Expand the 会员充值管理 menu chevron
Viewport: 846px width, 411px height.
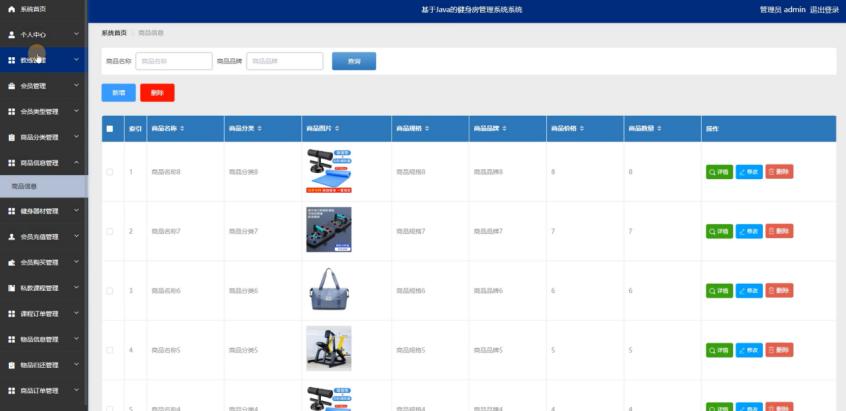(x=77, y=236)
